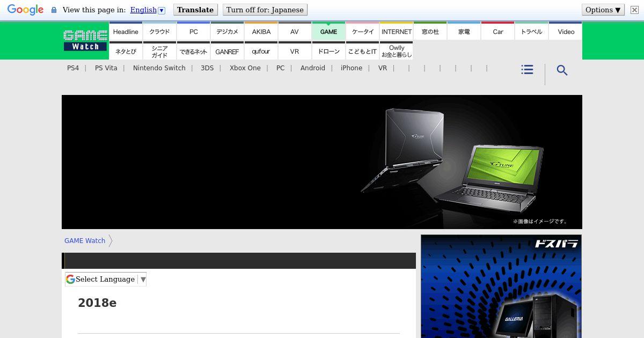Open the デジカメ tab
Image resolution: width=644 pixels, height=338 pixels.
pos(227,31)
